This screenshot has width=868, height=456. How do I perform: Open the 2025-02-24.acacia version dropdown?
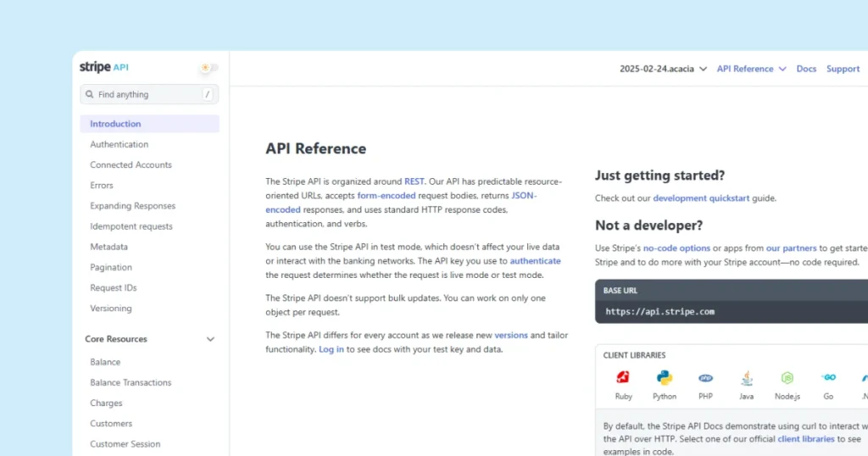click(x=663, y=69)
